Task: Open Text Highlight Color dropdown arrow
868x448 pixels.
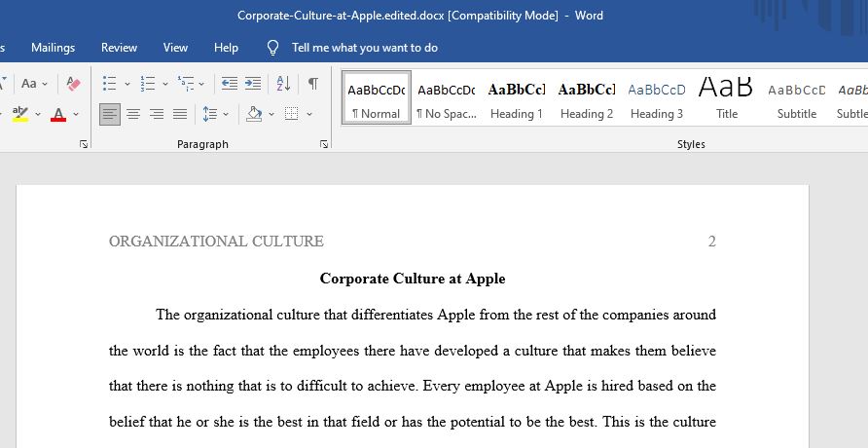Action: 38,115
